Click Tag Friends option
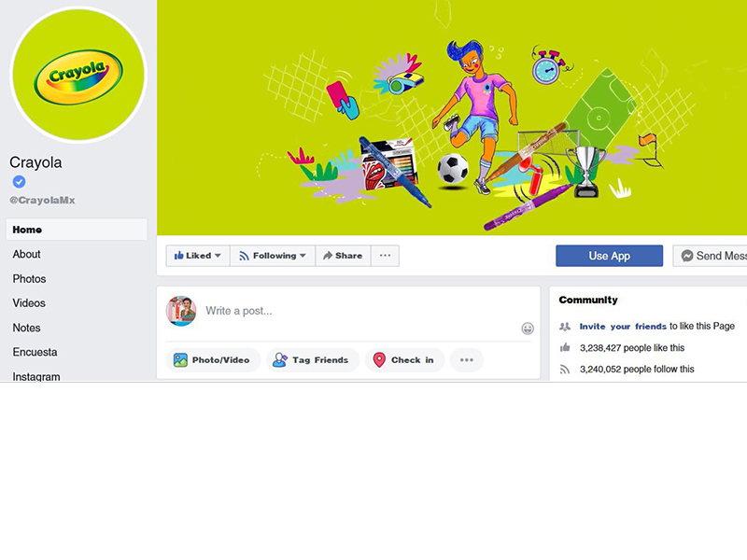Screen dimensions: 747x560 tap(313, 360)
